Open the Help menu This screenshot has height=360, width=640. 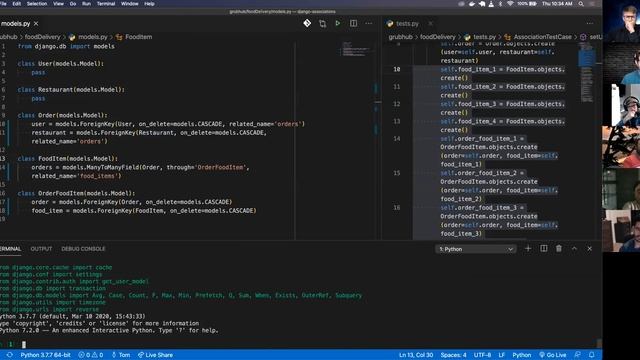(149, 4)
